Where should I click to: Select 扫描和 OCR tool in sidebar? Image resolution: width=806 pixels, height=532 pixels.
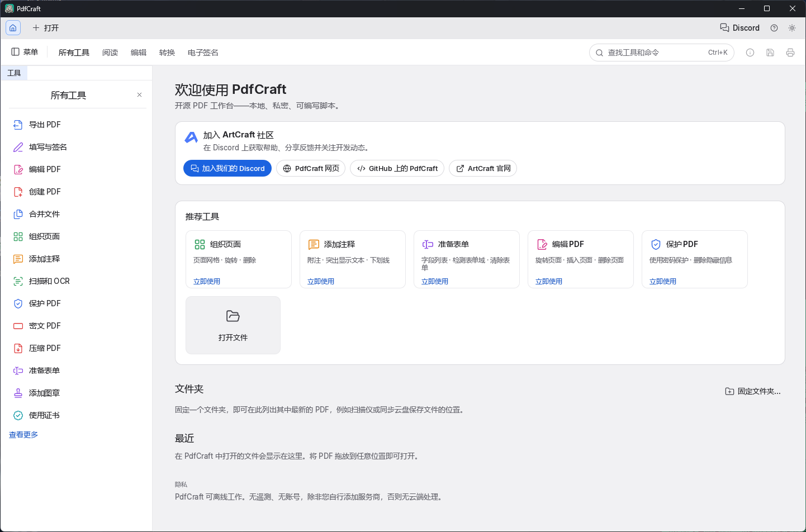point(77,281)
